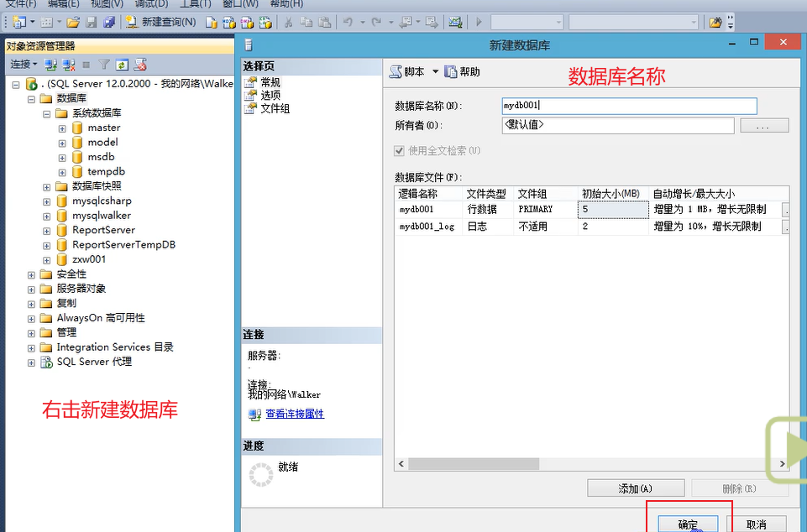The width and height of the screenshot is (807, 532).
Task: Click the Database Engine Query icon
Action: coord(211,22)
